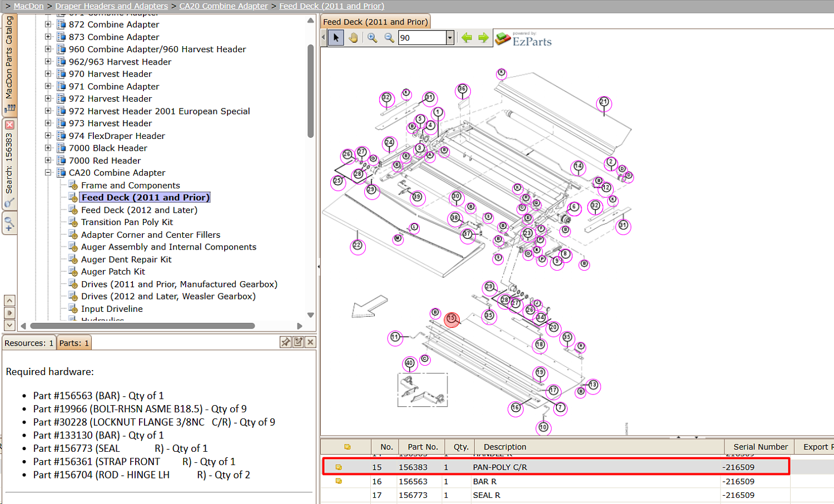Click the up arrow button beside the tree

point(9,301)
